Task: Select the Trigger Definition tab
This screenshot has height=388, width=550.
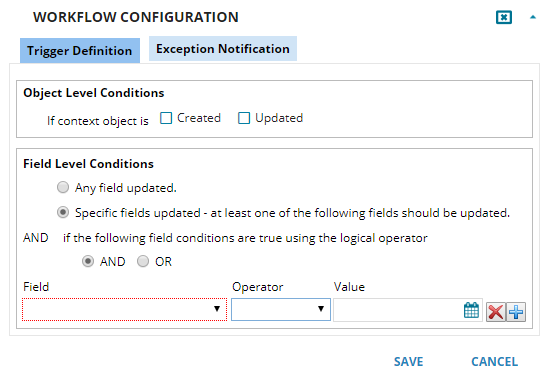Action: point(80,51)
